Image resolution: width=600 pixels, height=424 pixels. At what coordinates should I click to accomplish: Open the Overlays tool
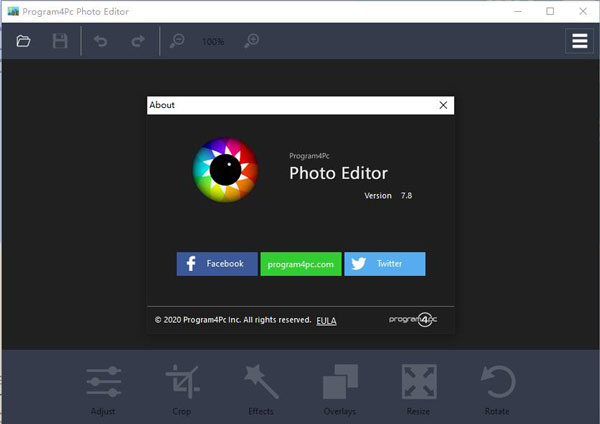tap(340, 390)
